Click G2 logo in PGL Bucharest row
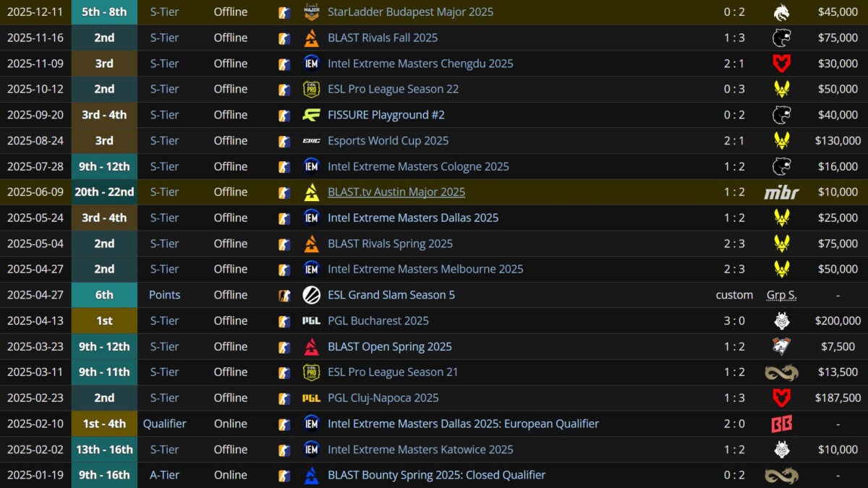 [781, 321]
